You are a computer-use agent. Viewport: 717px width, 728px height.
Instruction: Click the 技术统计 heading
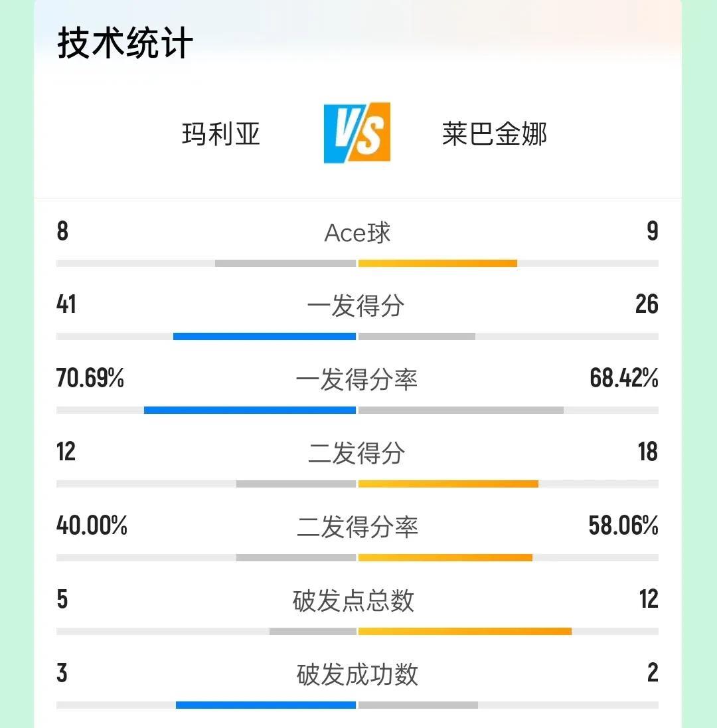tap(125, 43)
